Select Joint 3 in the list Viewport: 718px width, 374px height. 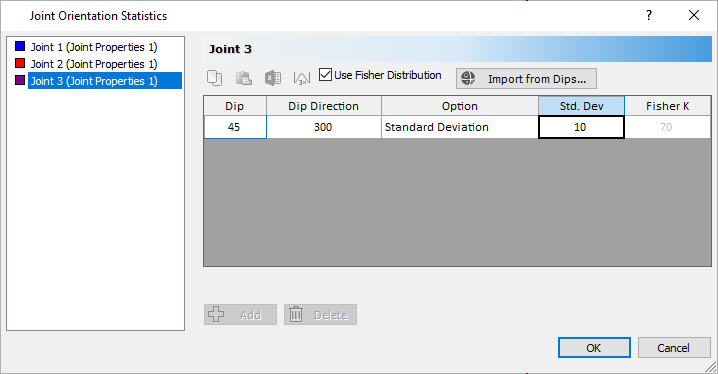[105, 81]
